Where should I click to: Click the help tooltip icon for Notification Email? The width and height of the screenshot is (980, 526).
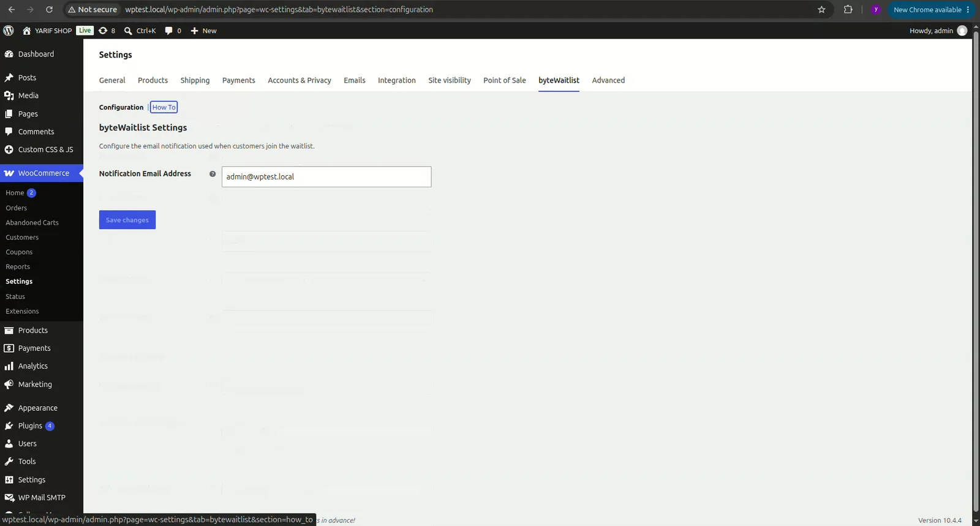[x=213, y=174]
